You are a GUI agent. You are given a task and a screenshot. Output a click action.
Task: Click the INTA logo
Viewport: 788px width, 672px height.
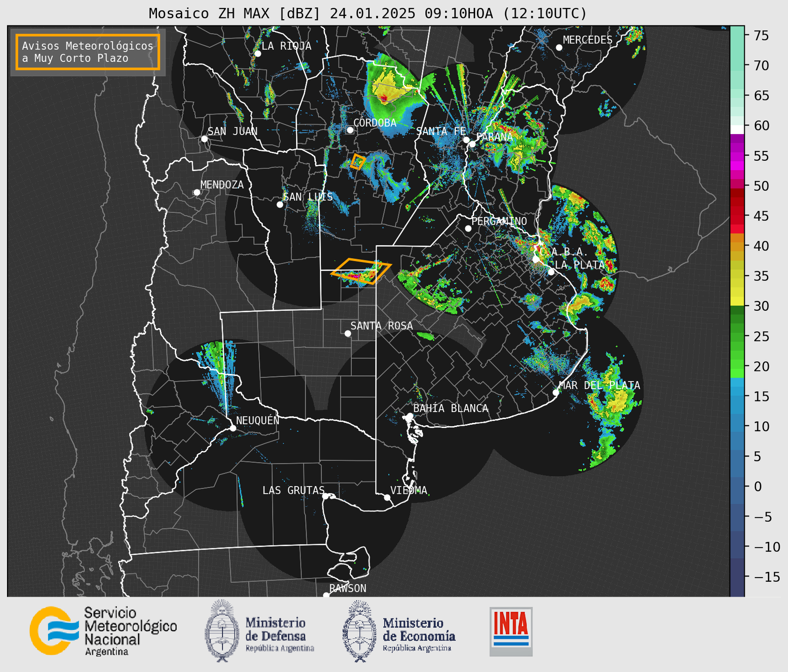[511, 631]
